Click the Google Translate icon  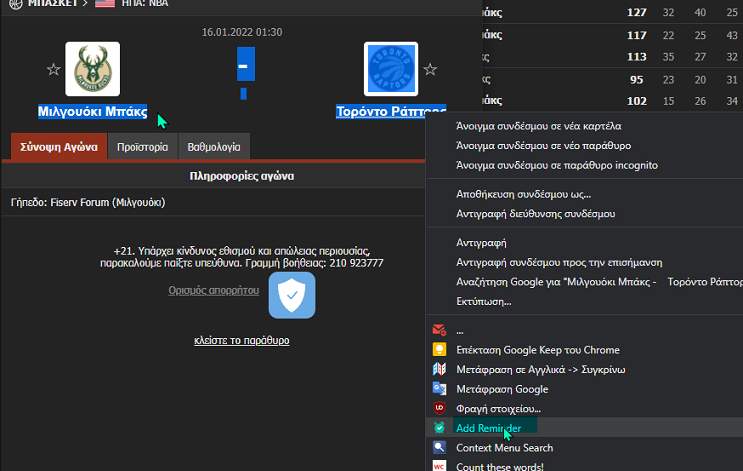[439, 389]
